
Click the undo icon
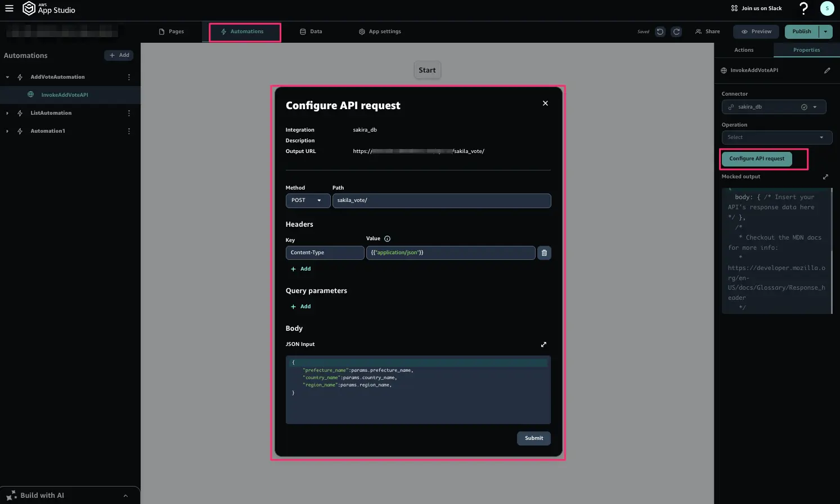click(x=660, y=31)
